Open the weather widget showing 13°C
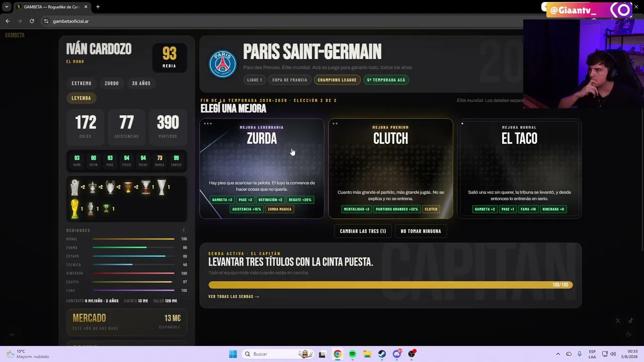The image size is (644, 362). (x=28, y=354)
